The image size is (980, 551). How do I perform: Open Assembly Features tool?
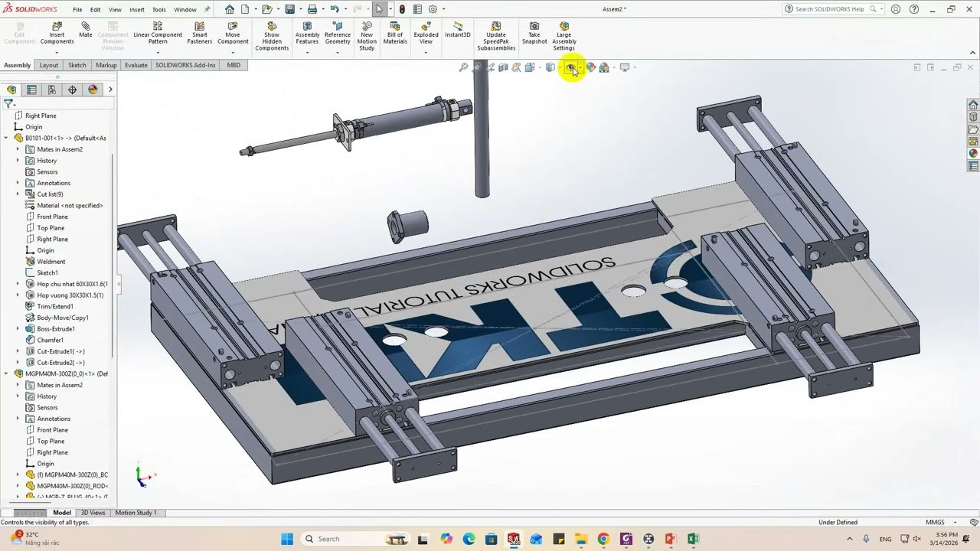(307, 33)
